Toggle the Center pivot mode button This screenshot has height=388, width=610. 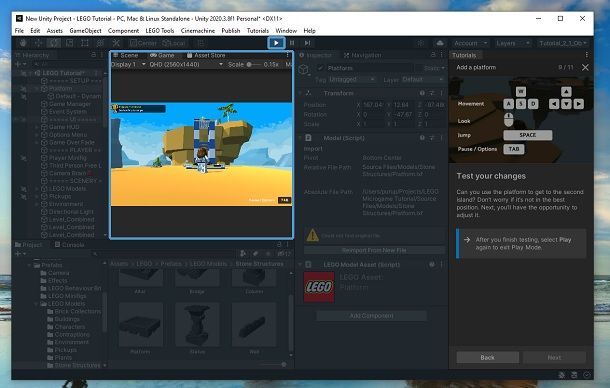point(143,43)
